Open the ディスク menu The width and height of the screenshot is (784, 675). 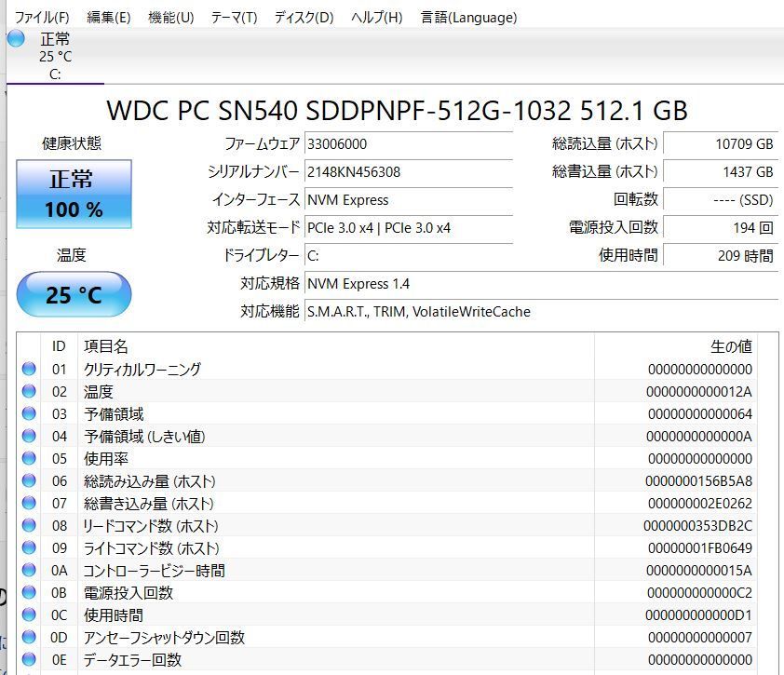tap(301, 17)
